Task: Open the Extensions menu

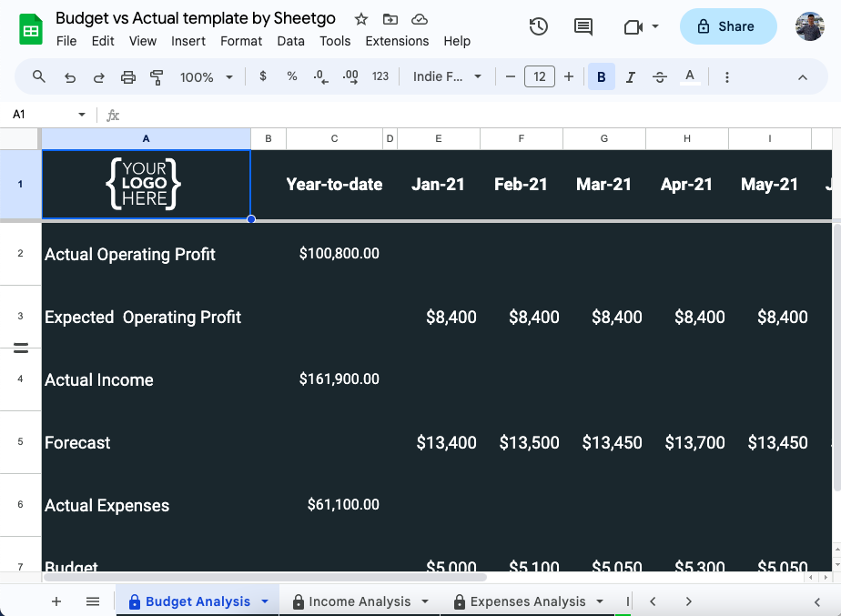Action: click(397, 41)
